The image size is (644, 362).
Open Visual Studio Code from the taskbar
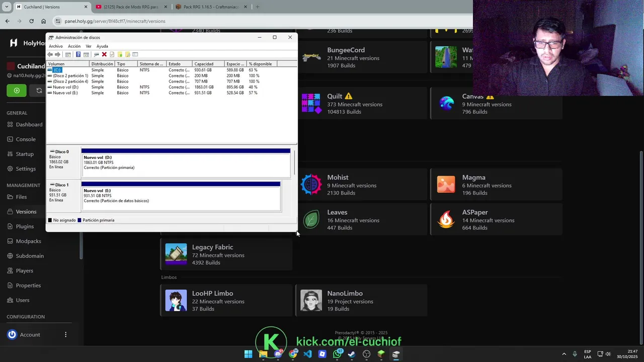(x=307, y=354)
